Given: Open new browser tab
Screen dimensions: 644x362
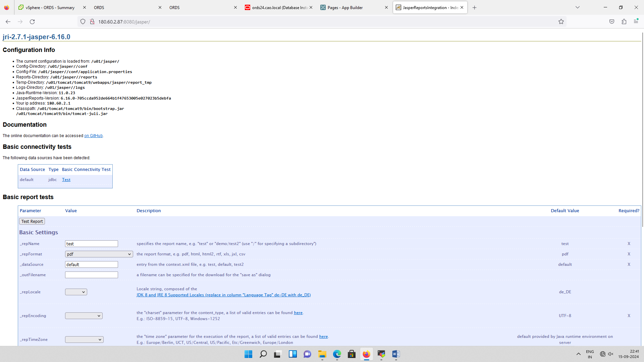Looking at the screenshot, I should coord(474,7).
